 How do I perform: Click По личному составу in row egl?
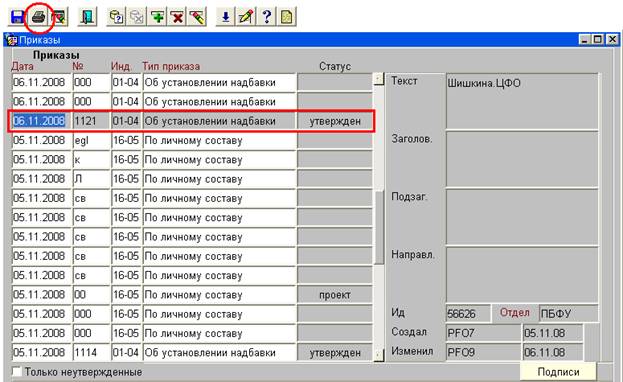[219, 140]
